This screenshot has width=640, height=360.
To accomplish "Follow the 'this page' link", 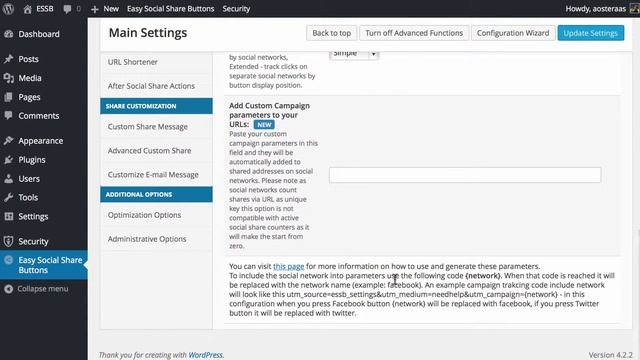I will [289, 266].
